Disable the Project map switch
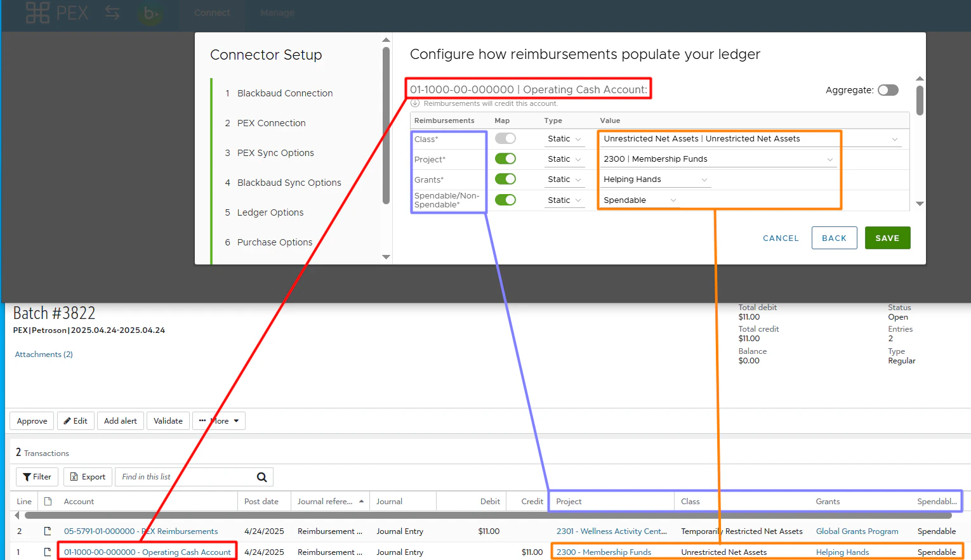 point(505,159)
